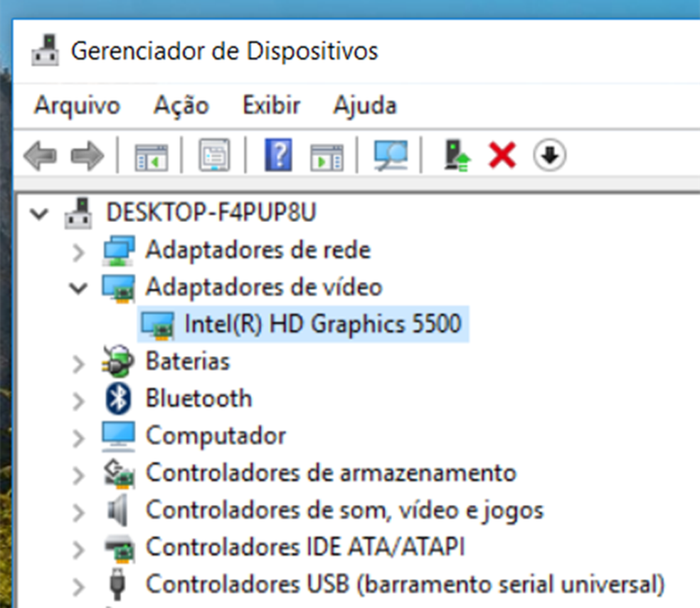700x608 pixels.
Task: Click the blue Help question mark icon
Action: click(279, 155)
